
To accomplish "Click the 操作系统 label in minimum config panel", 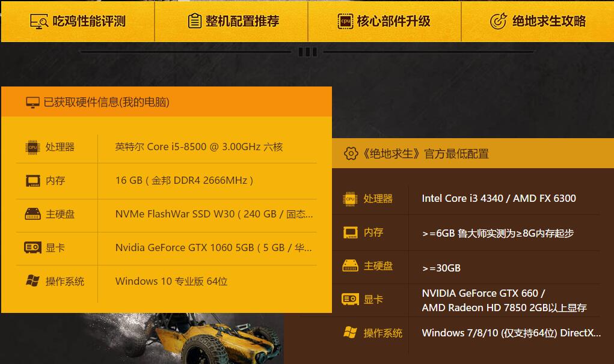I will coord(382,333).
